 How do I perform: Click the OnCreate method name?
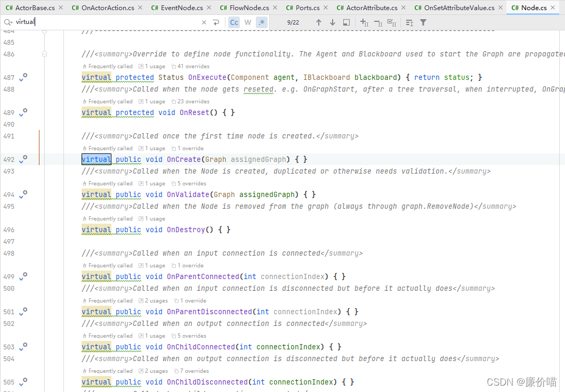pos(184,159)
